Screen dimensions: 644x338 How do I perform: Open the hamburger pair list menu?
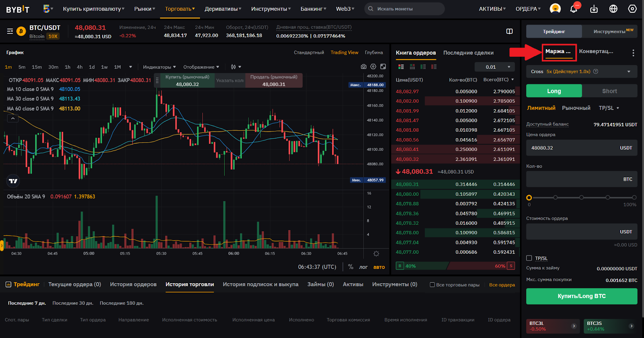pos(10,31)
